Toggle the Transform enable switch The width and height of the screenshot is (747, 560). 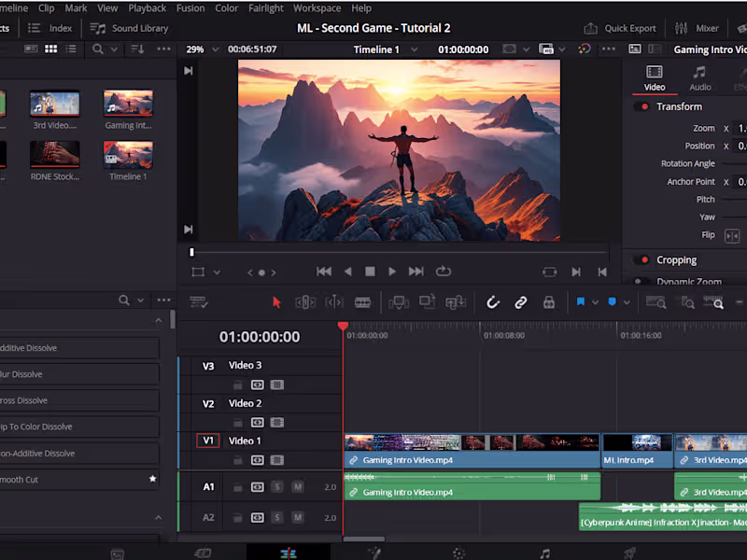click(641, 106)
